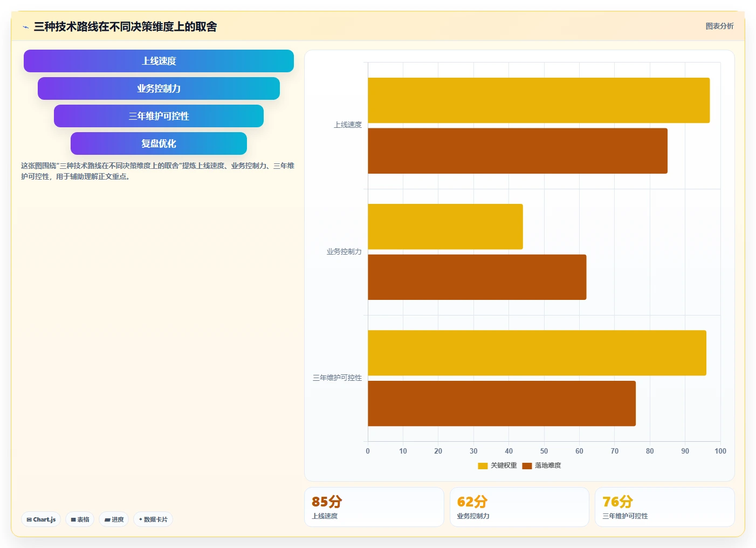This screenshot has width=756, height=548.
Task: Click the x-axis tick label 0
Action: (x=368, y=451)
